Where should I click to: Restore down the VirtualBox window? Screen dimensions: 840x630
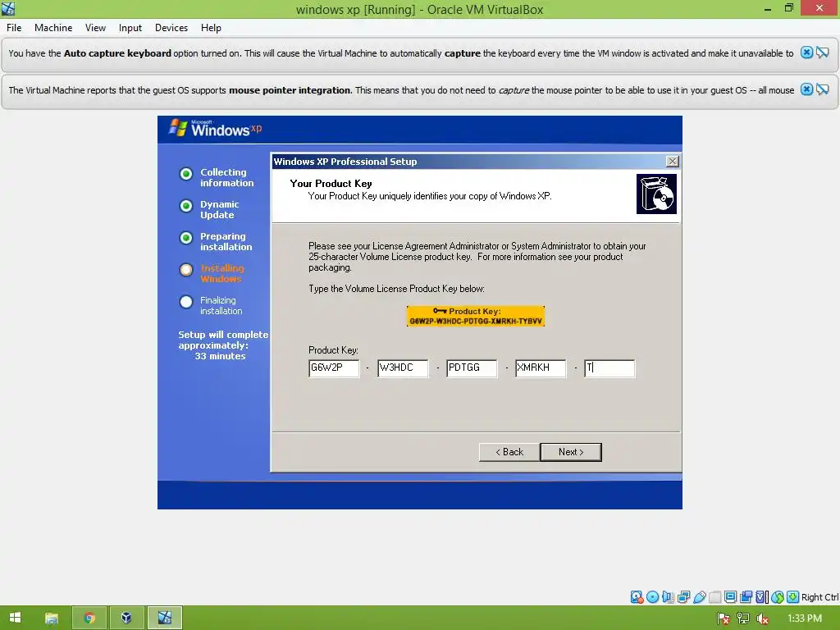[x=788, y=8]
